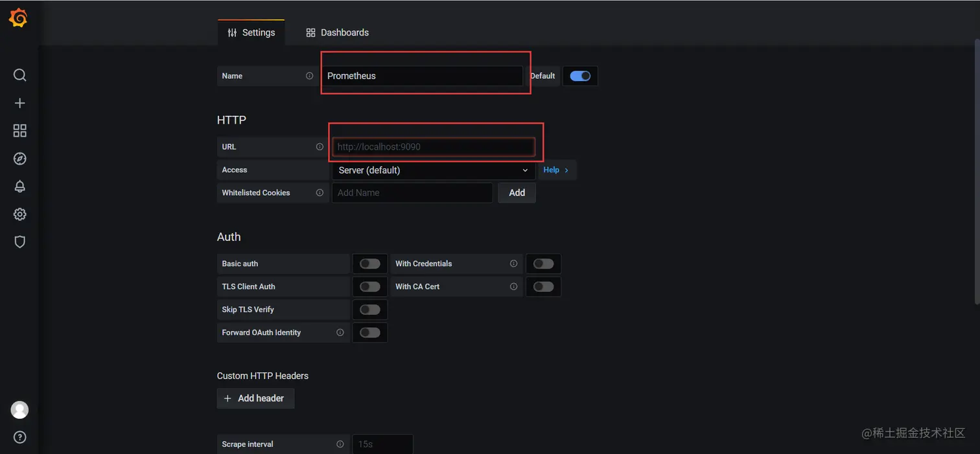This screenshot has width=980, height=454.
Task: Open the user profile avatar
Action: pyautogui.click(x=20, y=409)
